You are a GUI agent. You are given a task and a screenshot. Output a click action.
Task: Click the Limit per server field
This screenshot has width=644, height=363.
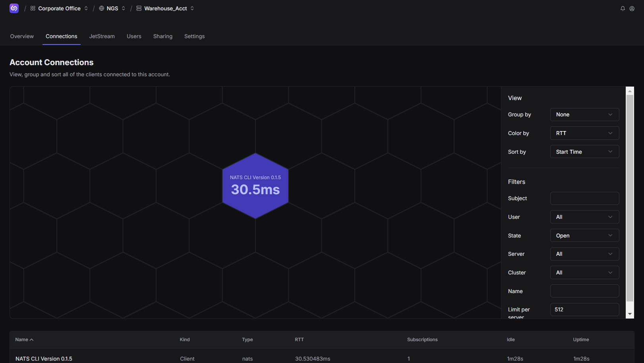[x=584, y=309]
